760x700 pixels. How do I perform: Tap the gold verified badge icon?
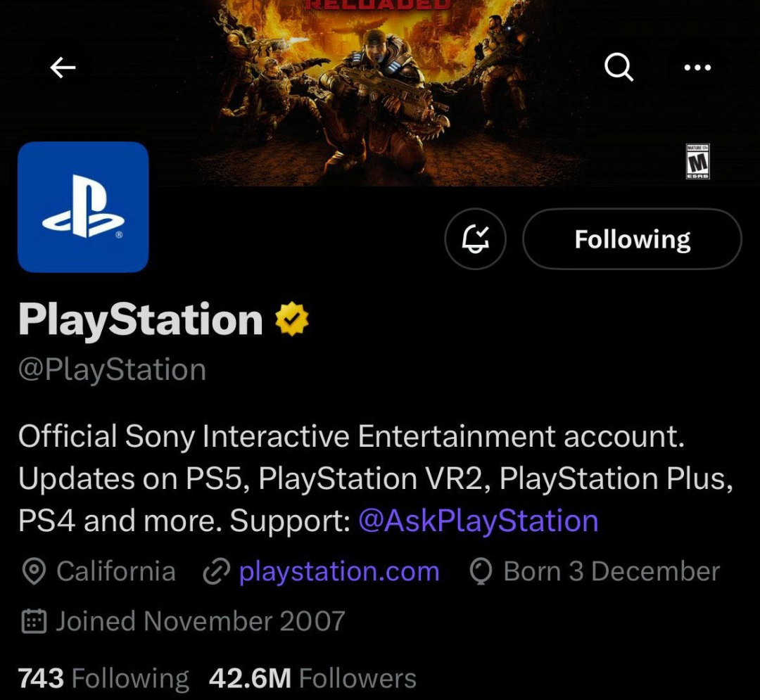coord(292,319)
